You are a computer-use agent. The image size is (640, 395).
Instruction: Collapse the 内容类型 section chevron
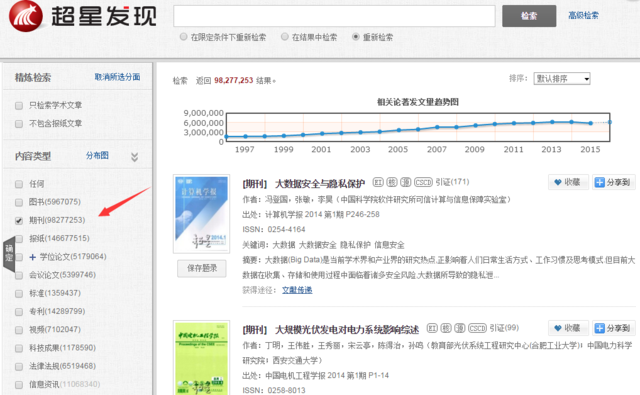point(134,157)
